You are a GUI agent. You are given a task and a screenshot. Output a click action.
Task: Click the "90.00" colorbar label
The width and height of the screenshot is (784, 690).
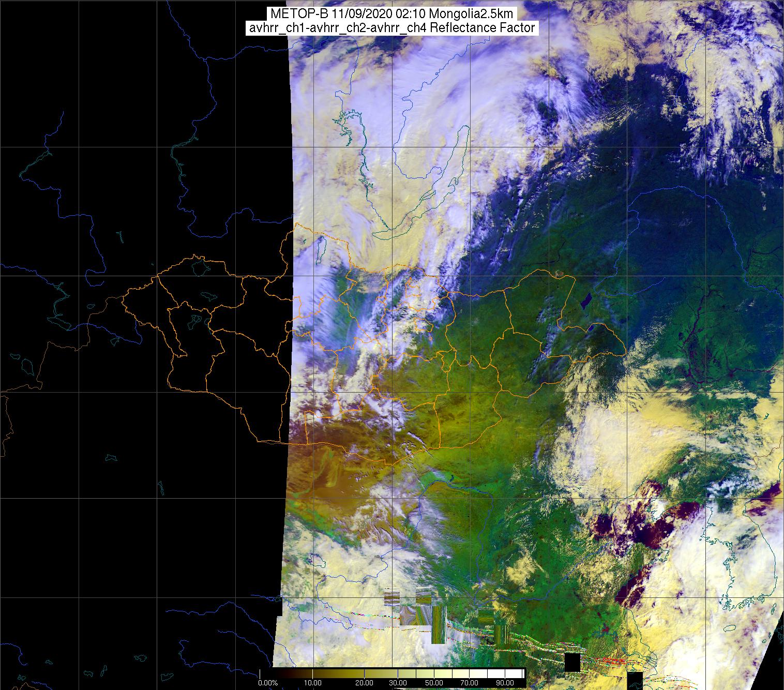point(505,684)
